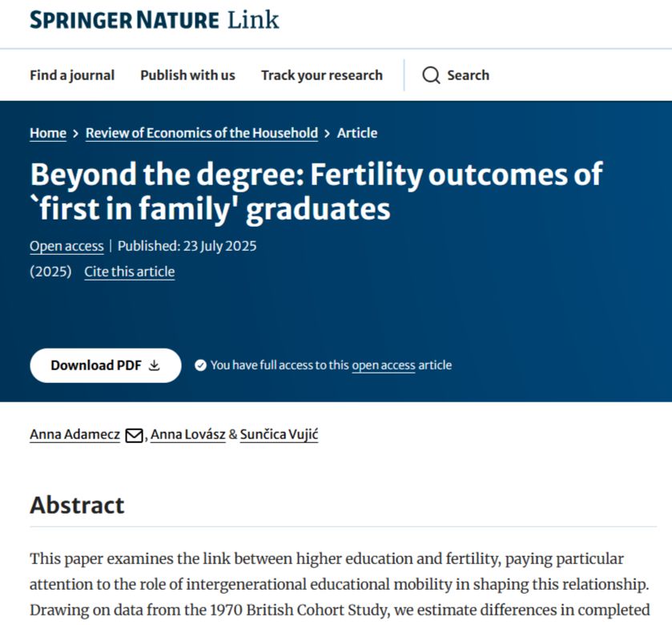Screen dimensions: 672x625
Task: Click breadcrumb chevron after Home
Action: 76,133
